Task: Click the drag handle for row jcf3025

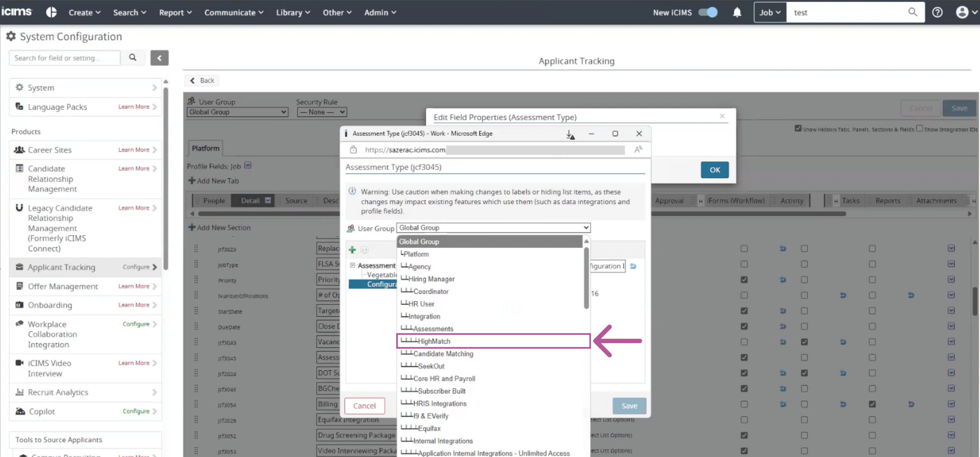Action: click(196, 249)
